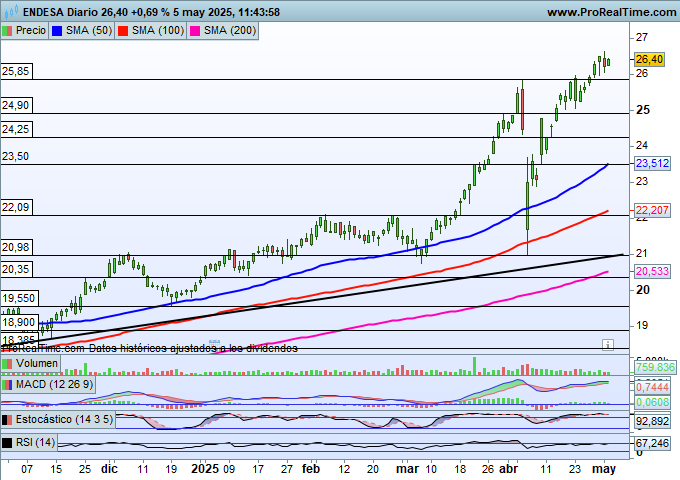
Task: Open the RSI (14) indicator label
Action: (35, 442)
